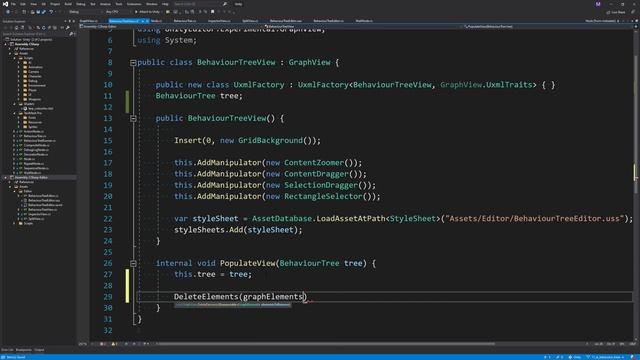Place cursor after graphElements on line 29
640x360 pixels.
pos(303,297)
